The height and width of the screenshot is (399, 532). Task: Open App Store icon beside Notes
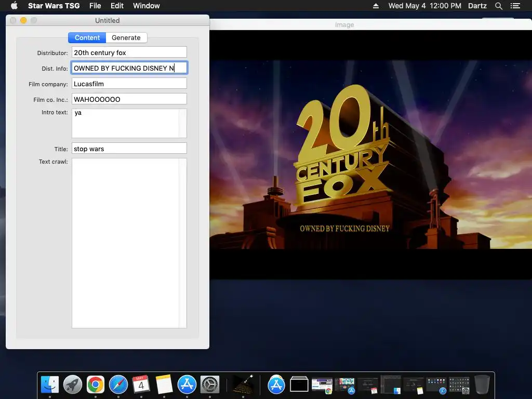pos(187,384)
